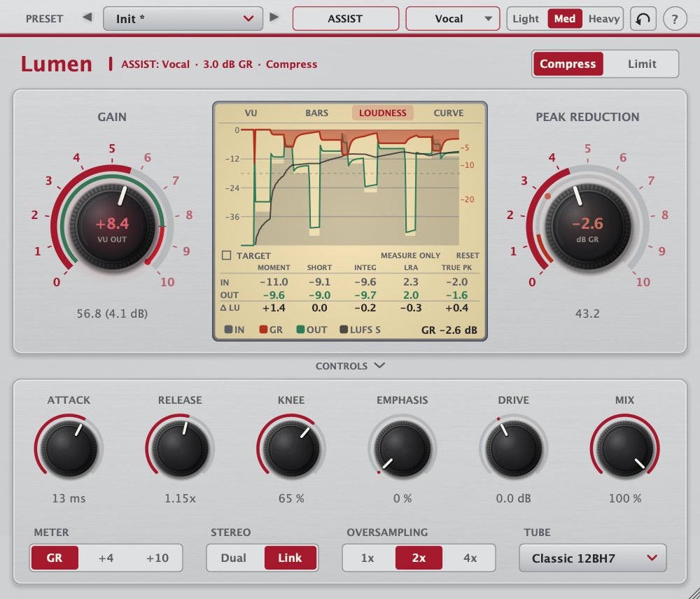The image size is (700, 599).
Task: Click the DRIVE knob
Action: [513, 448]
